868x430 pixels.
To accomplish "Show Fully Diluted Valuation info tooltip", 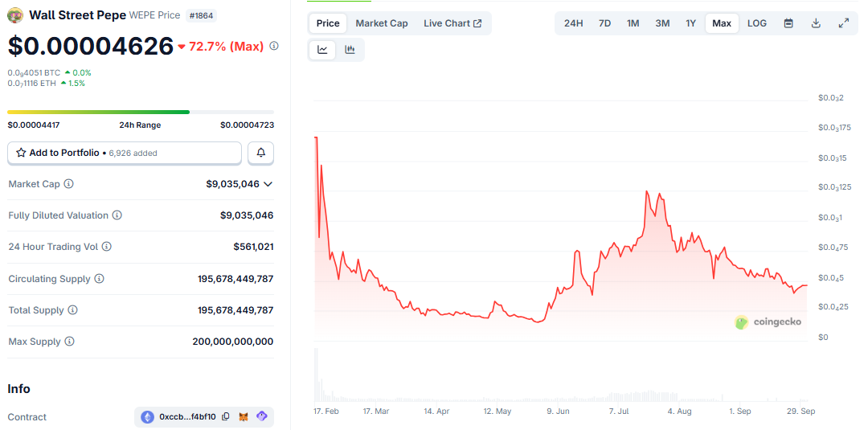I will [117, 215].
